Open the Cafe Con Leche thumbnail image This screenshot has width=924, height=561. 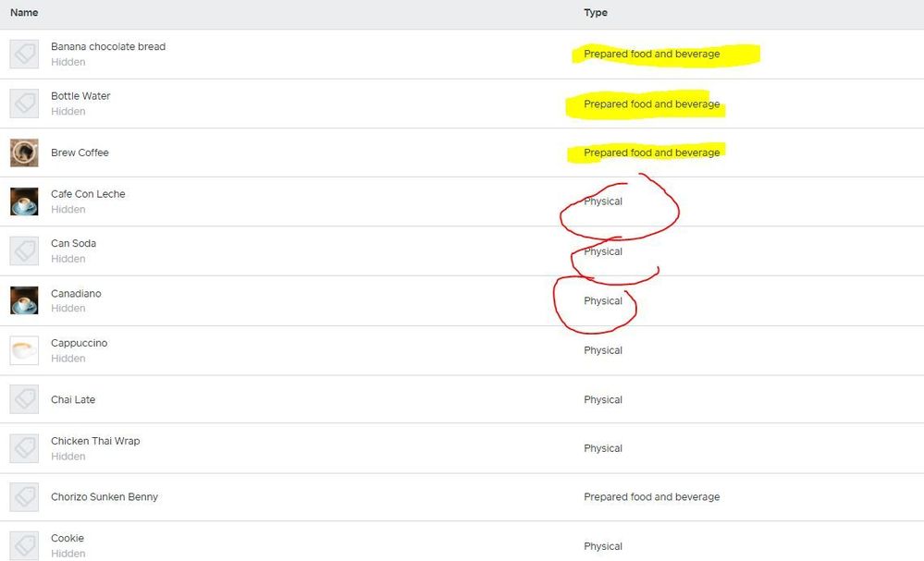tap(24, 201)
